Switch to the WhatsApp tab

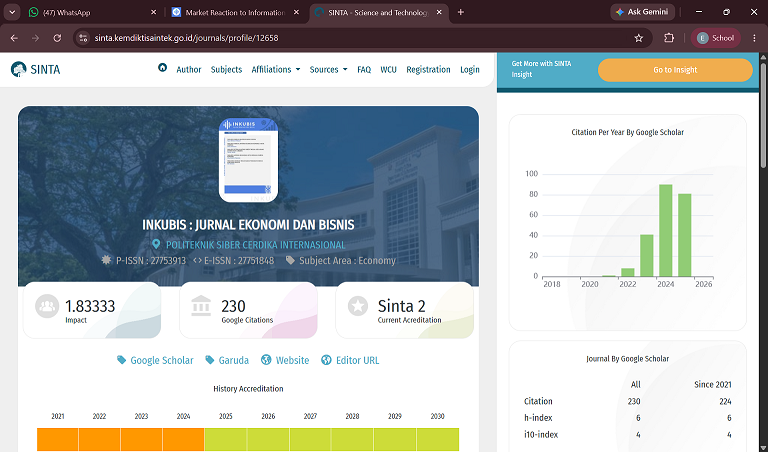93,12
